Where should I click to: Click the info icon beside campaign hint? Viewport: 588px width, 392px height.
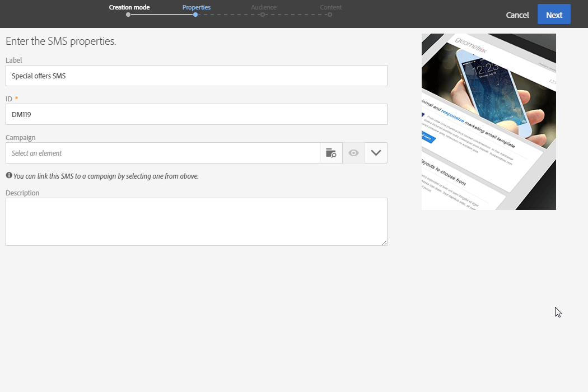(9, 175)
